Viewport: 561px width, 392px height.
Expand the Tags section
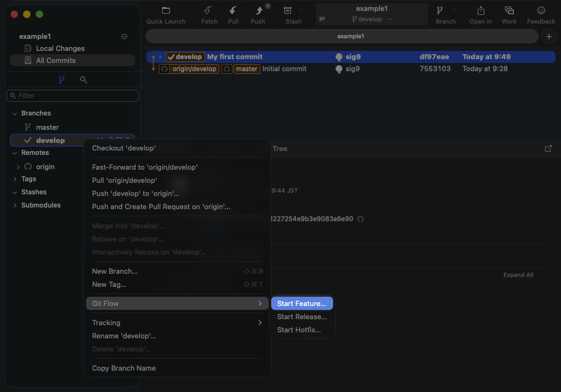point(14,179)
